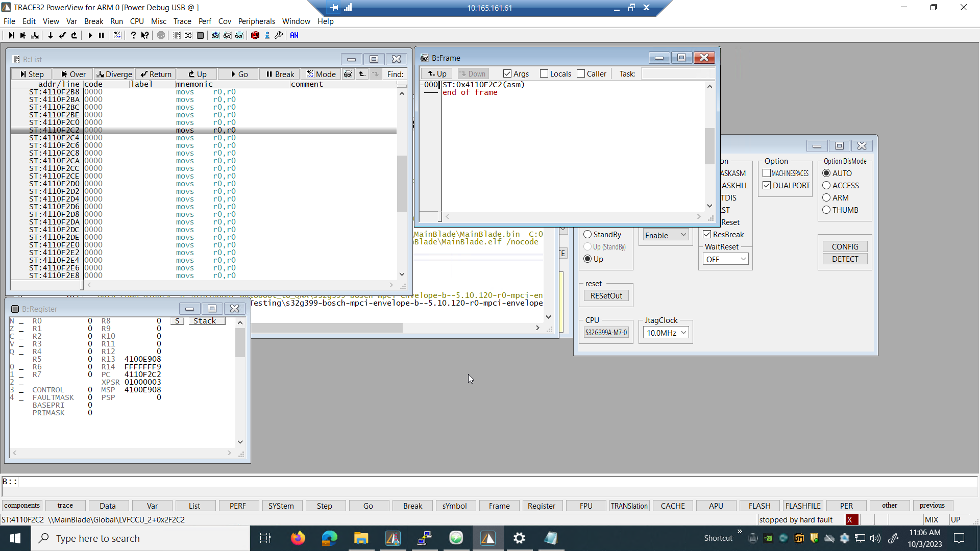Click the Break (pause) toolbar icon

102,35
